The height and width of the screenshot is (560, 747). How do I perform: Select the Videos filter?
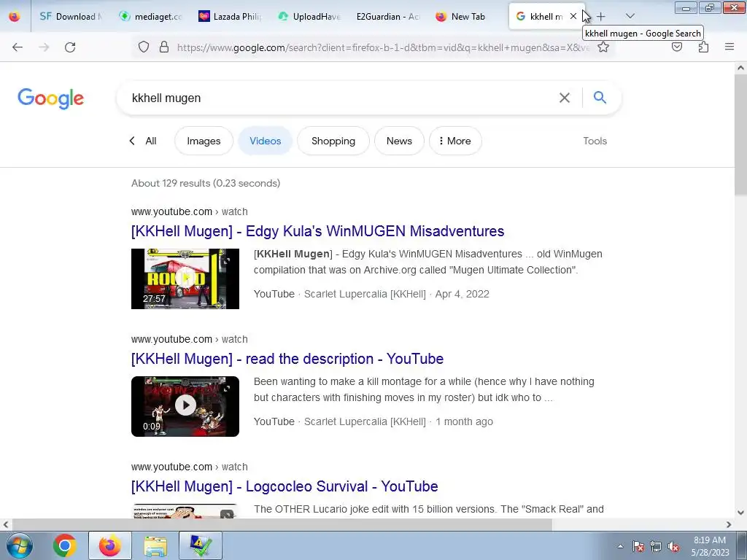click(x=266, y=141)
